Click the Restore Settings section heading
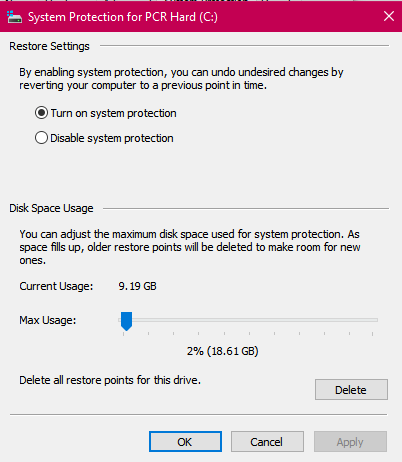 click(49, 46)
